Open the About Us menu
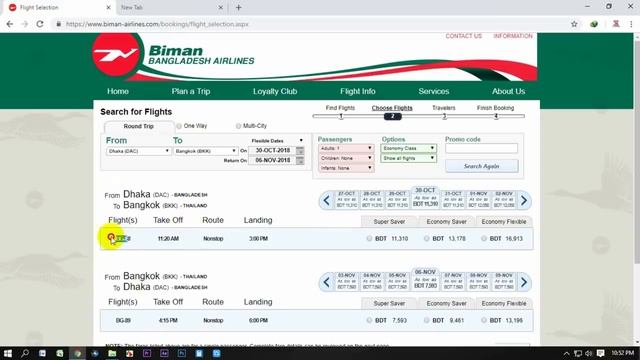The width and height of the screenshot is (640, 360). pos(509,91)
